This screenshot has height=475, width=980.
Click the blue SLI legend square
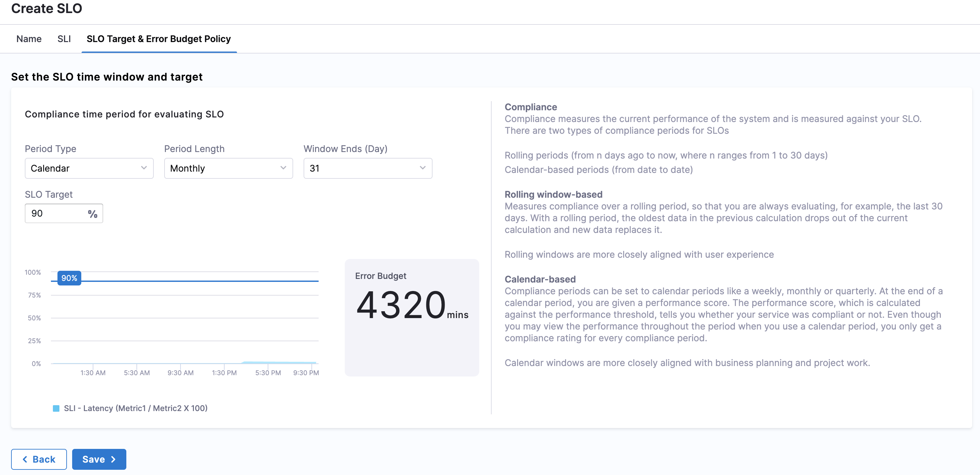(x=56, y=408)
